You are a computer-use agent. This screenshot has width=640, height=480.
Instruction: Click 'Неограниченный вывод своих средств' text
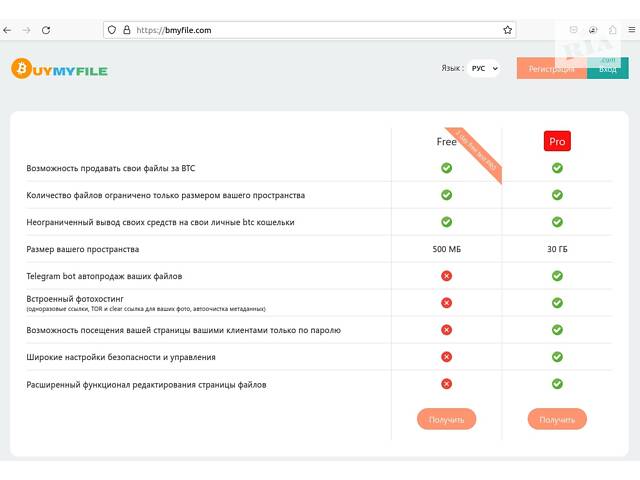[160, 222]
